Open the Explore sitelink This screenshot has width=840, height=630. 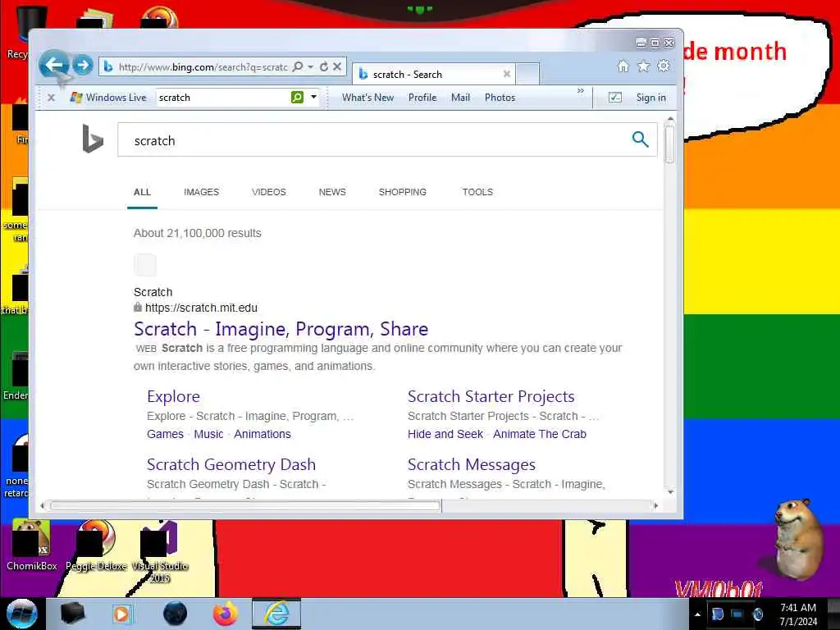(x=173, y=396)
